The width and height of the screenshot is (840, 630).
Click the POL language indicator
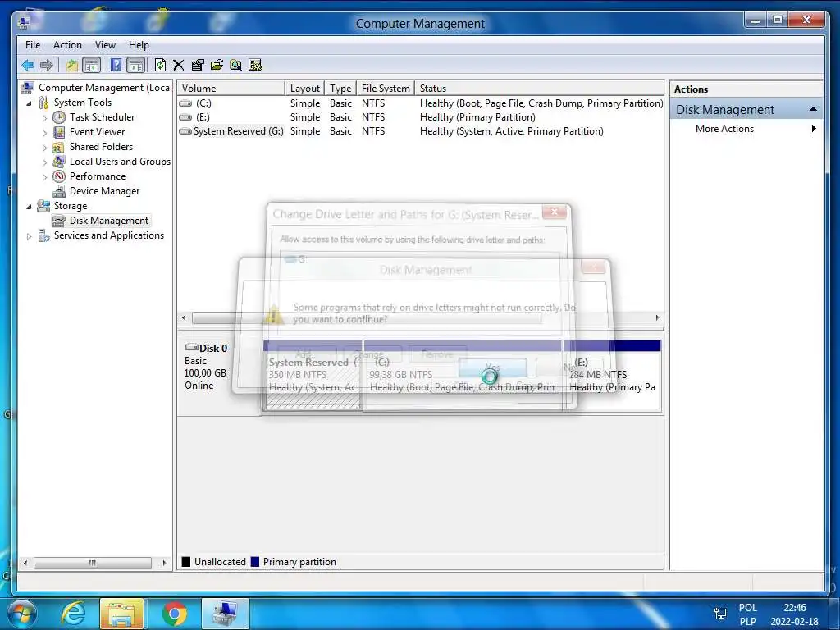pyautogui.click(x=748, y=608)
